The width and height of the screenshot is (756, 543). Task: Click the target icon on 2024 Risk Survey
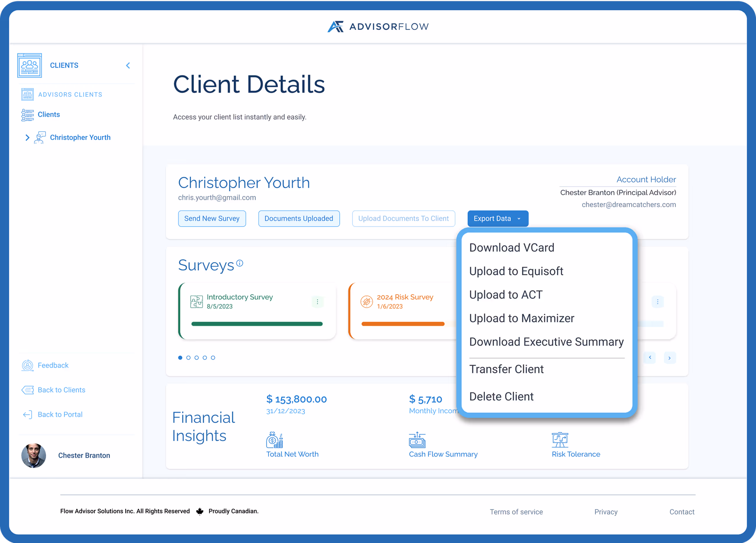(x=366, y=302)
